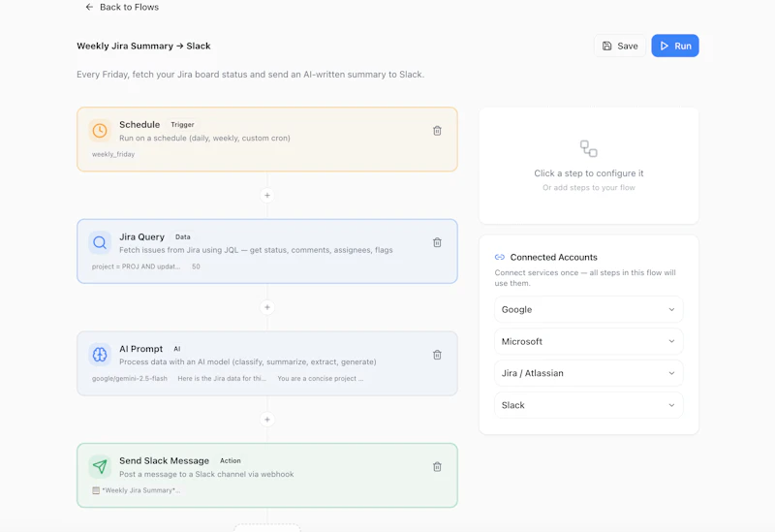Click the Connected Accounts heading

553,257
